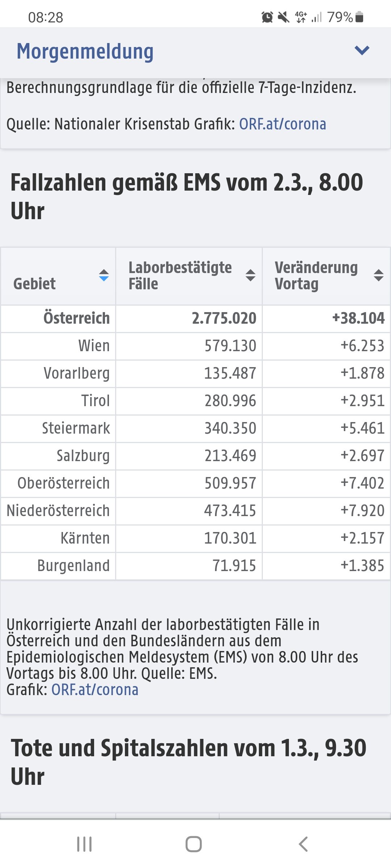Open ORF.at/corona link near Krisenstab source
Image resolution: width=391 pixels, height=868 pixels.
[282, 124]
